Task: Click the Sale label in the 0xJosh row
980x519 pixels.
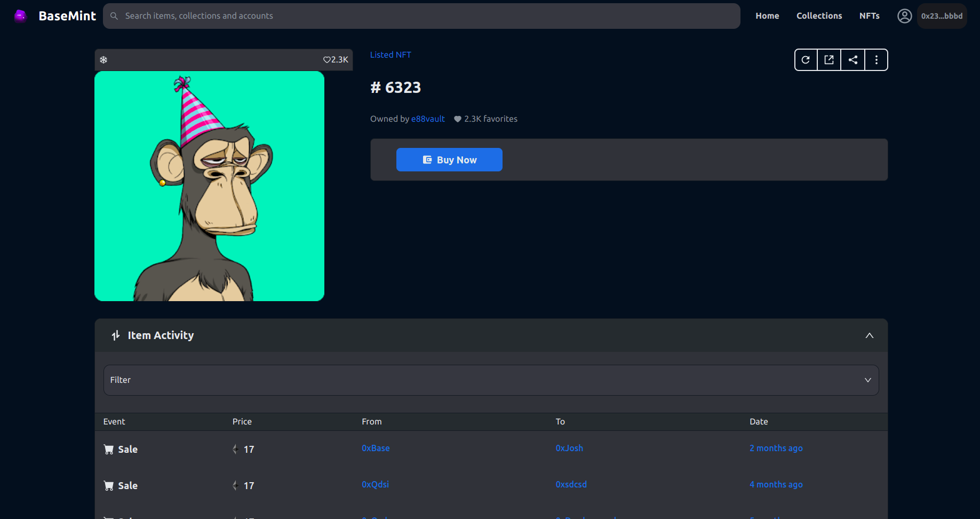Action: 128,450
